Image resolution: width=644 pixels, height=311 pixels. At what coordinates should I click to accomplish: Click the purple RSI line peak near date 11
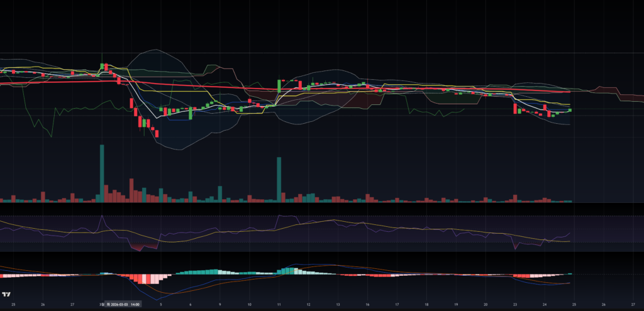[280, 216]
